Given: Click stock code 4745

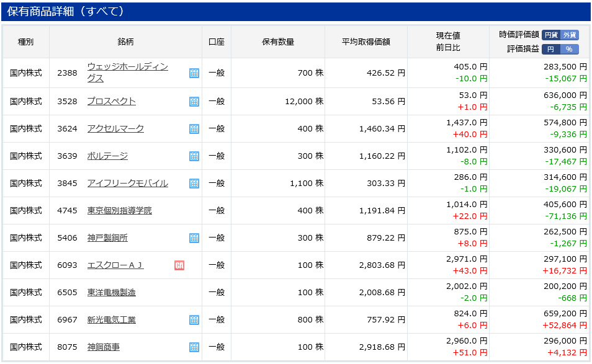Looking at the screenshot, I should tap(67, 210).
